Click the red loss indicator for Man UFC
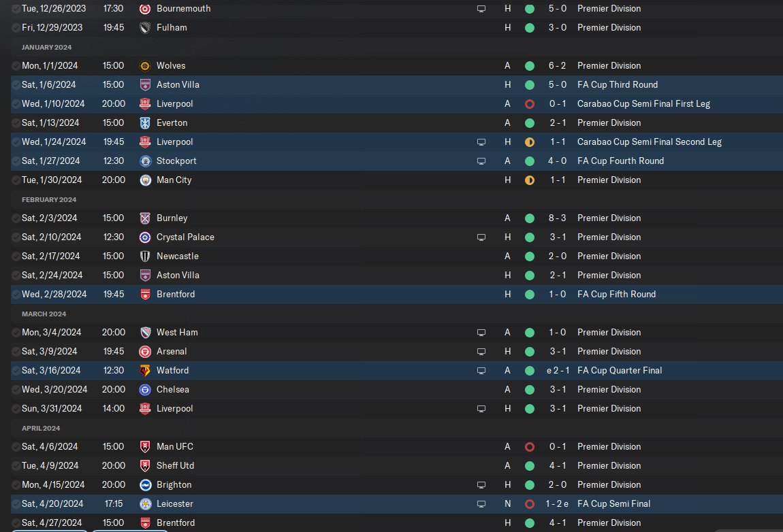The width and height of the screenshot is (783, 532). coord(529,447)
